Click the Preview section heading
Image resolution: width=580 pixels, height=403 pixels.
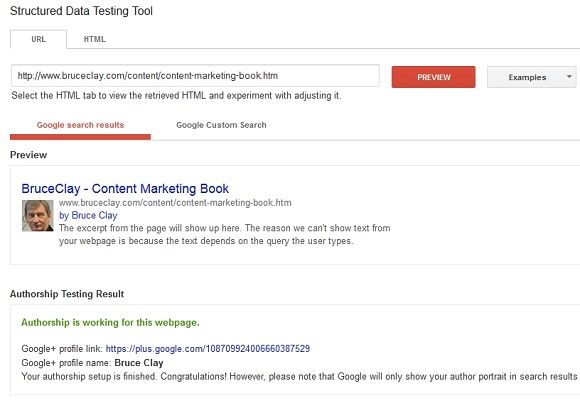[x=28, y=155]
